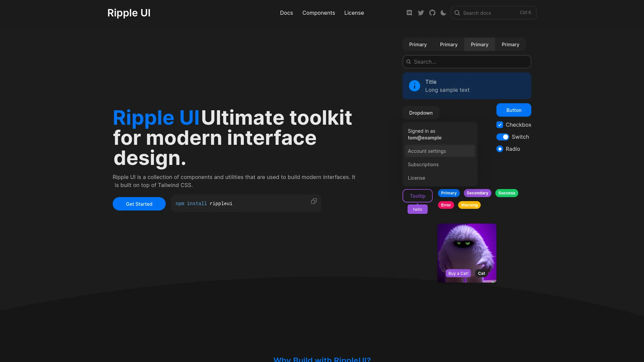644x362 pixels.
Task: Copy the npm install command with copy icon
Action: (x=314, y=201)
